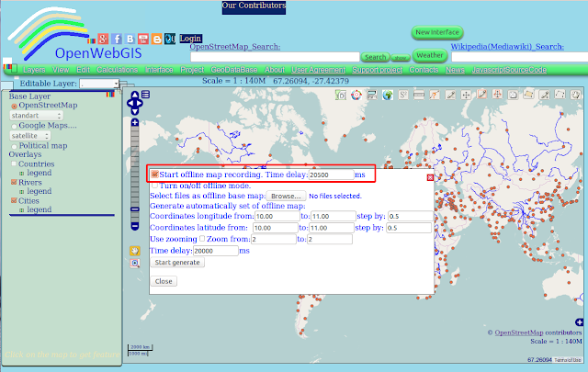The height and width of the screenshot is (372, 588).
Task: Open the Layers menu
Action: click(x=34, y=70)
